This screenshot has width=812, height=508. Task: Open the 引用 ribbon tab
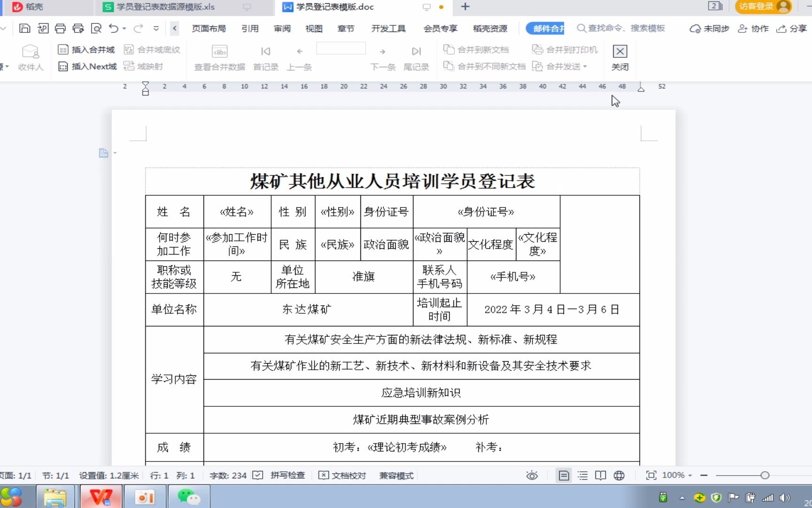pyautogui.click(x=250, y=29)
